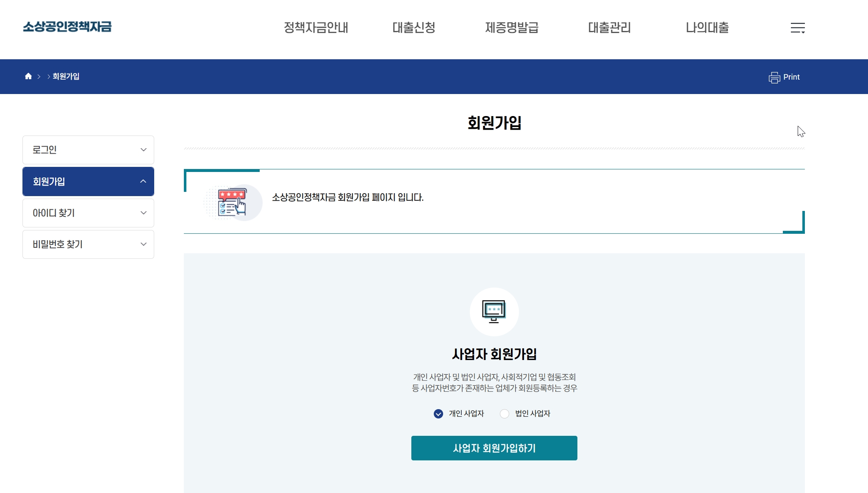The image size is (868, 493).
Task: Click the home icon in breadcrumb
Action: click(x=28, y=76)
